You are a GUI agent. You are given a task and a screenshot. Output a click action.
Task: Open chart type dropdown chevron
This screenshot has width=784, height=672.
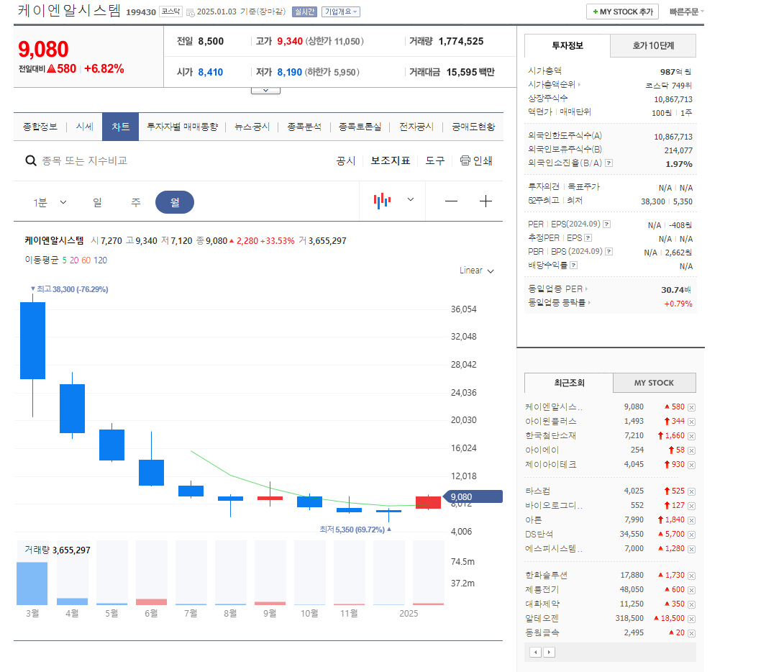click(411, 199)
